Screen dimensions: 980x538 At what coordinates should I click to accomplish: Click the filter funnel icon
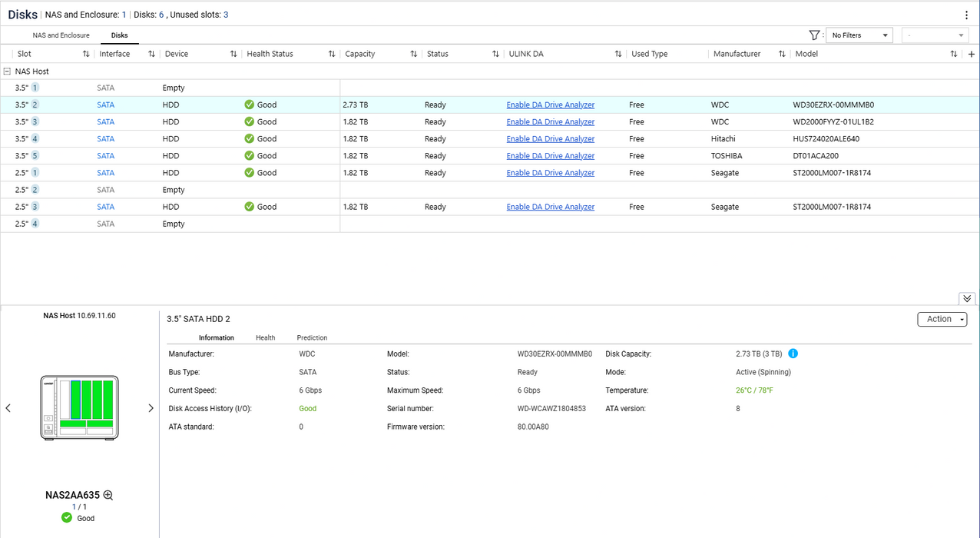[814, 35]
